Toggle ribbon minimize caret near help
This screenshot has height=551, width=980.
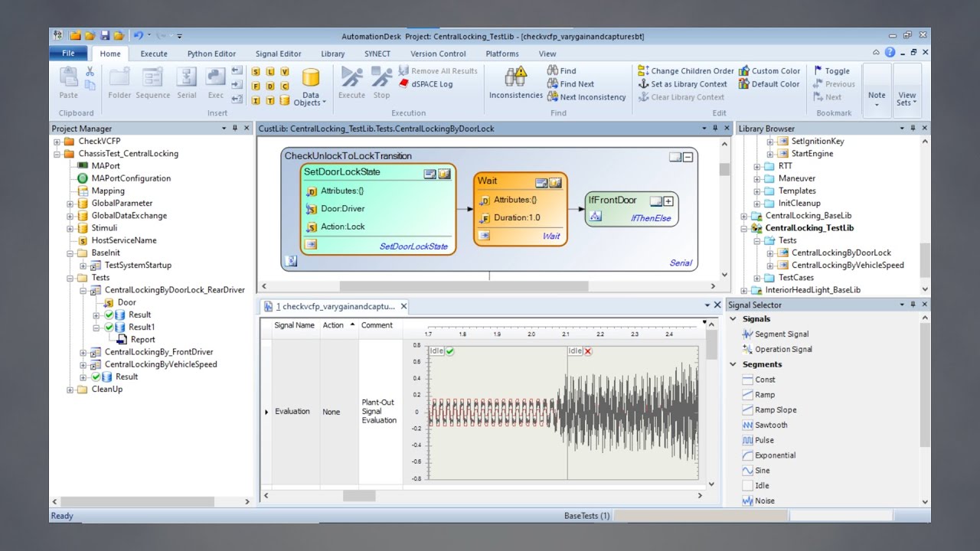877,53
